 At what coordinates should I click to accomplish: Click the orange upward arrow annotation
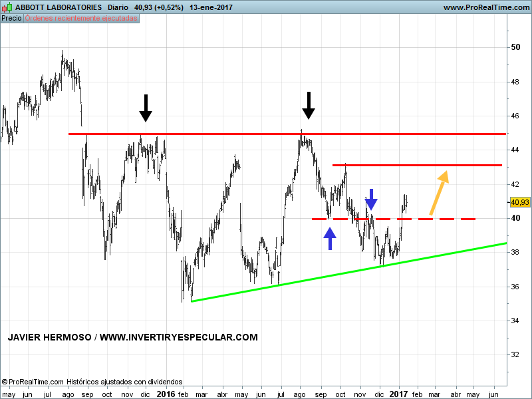pyautogui.click(x=439, y=193)
